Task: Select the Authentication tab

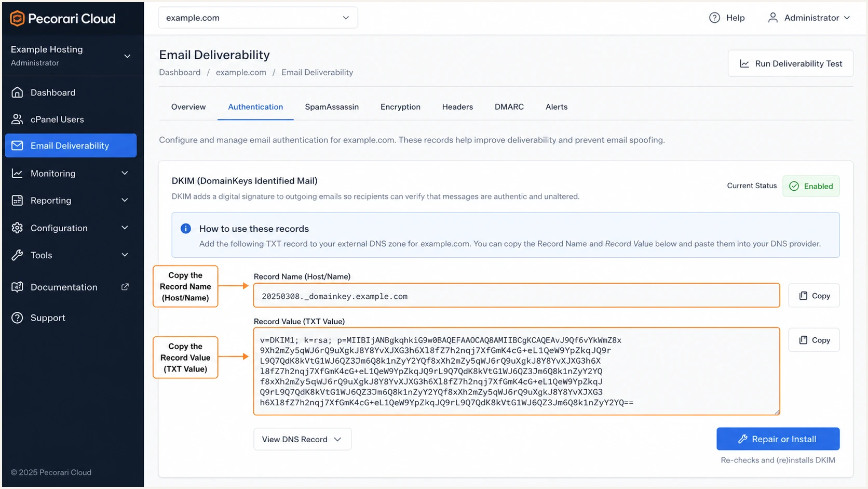Action: (x=255, y=107)
